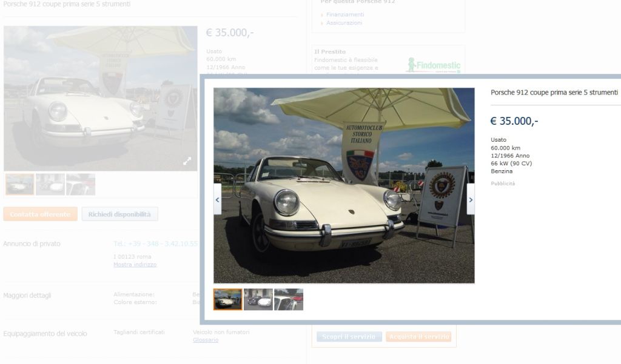This screenshot has width=621, height=364.
Task: Open the Glossario link
Action: coord(206,340)
